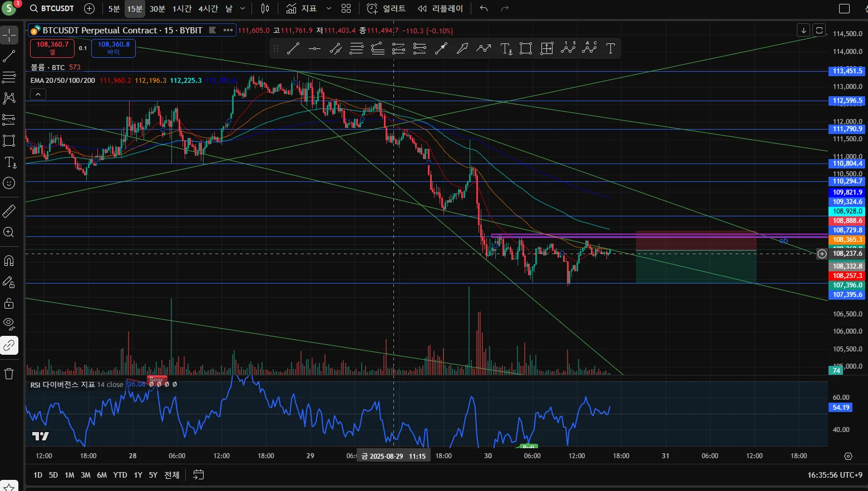Open the magnet mode tool
Screen dimensions: 868x491
(x=9, y=260)
